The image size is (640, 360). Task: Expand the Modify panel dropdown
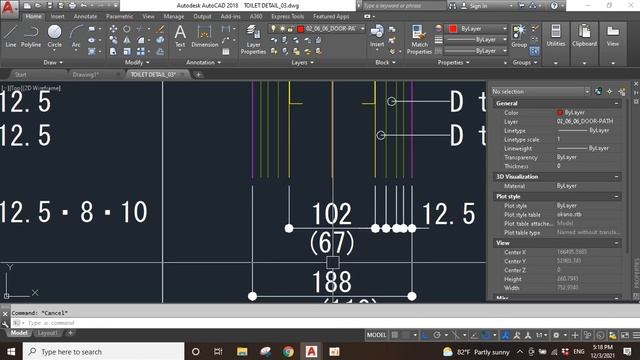pos(137,62)
